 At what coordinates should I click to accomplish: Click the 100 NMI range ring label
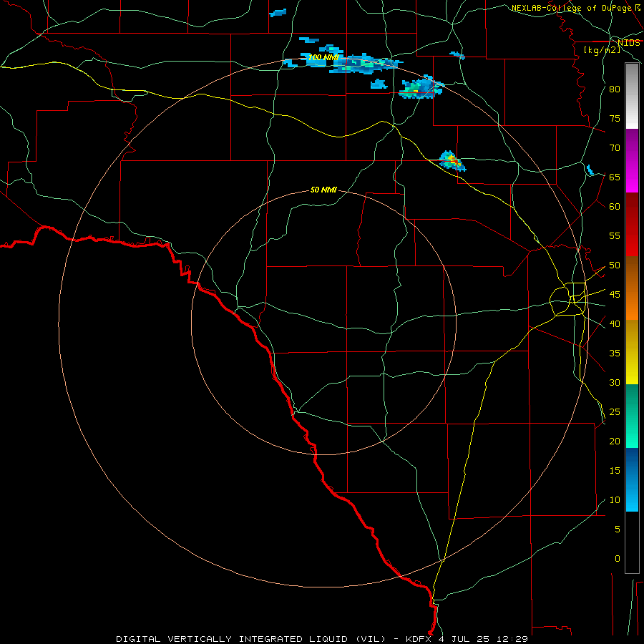tap(323, 57)
